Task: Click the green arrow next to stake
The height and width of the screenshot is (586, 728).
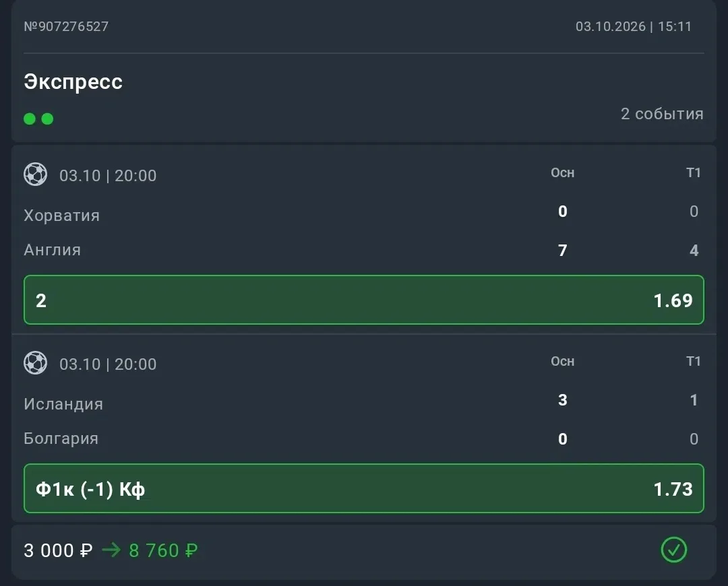Action: tap(111, 550)
